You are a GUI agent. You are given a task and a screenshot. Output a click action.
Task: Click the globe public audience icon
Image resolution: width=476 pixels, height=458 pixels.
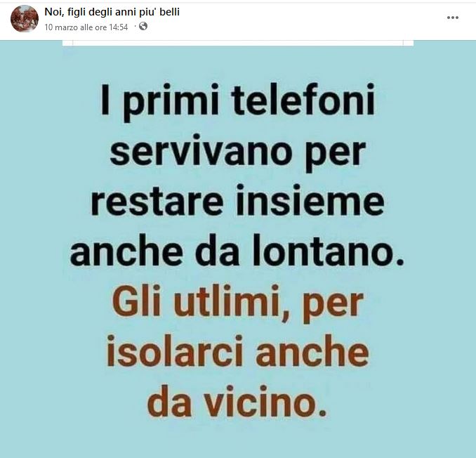(x=143, y=27)
